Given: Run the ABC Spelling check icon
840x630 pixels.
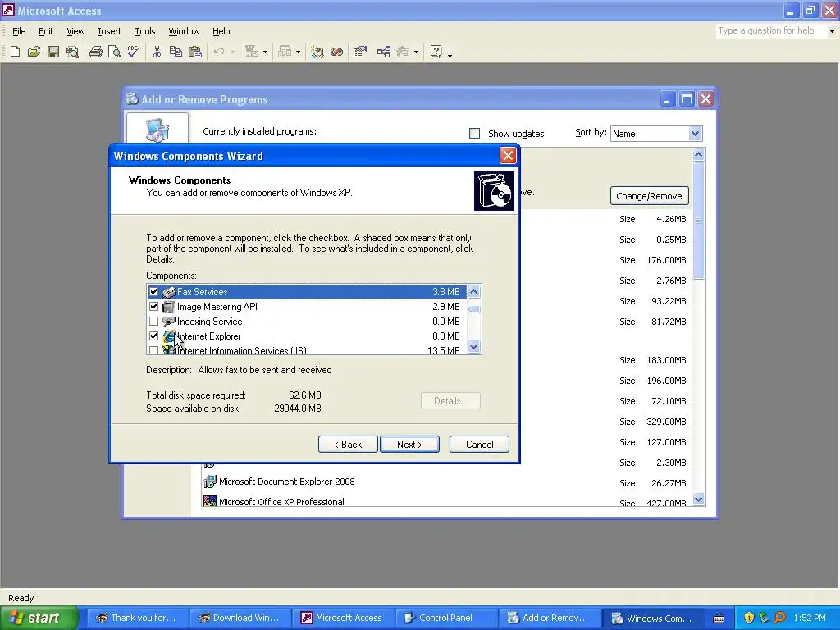Looking at the screenshot, I should (x=134, y=52).
